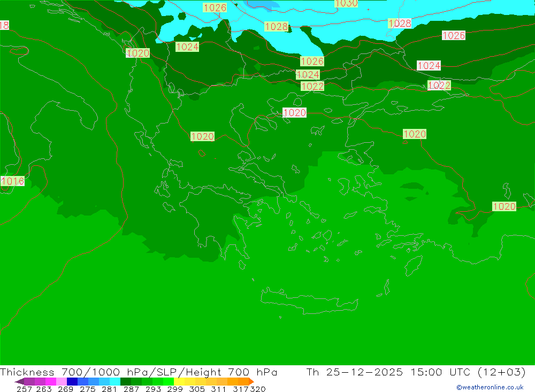Click the 1030 isobar label at top
The width and height of the screenshot is (535, 392).
(x=346, y=3)
